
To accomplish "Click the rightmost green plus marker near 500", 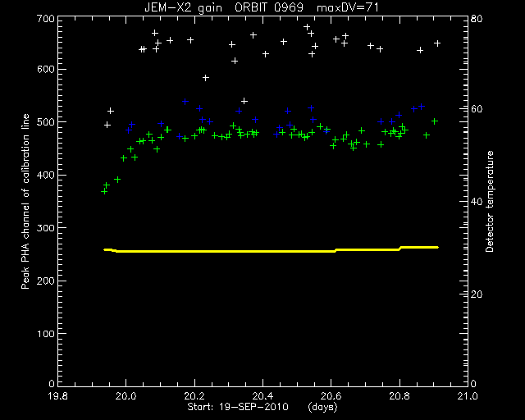I will click(x=435, y=121).
